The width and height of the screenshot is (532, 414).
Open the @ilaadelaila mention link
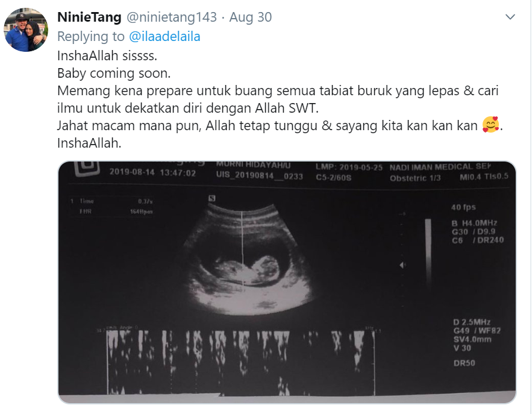pos(164,36)
